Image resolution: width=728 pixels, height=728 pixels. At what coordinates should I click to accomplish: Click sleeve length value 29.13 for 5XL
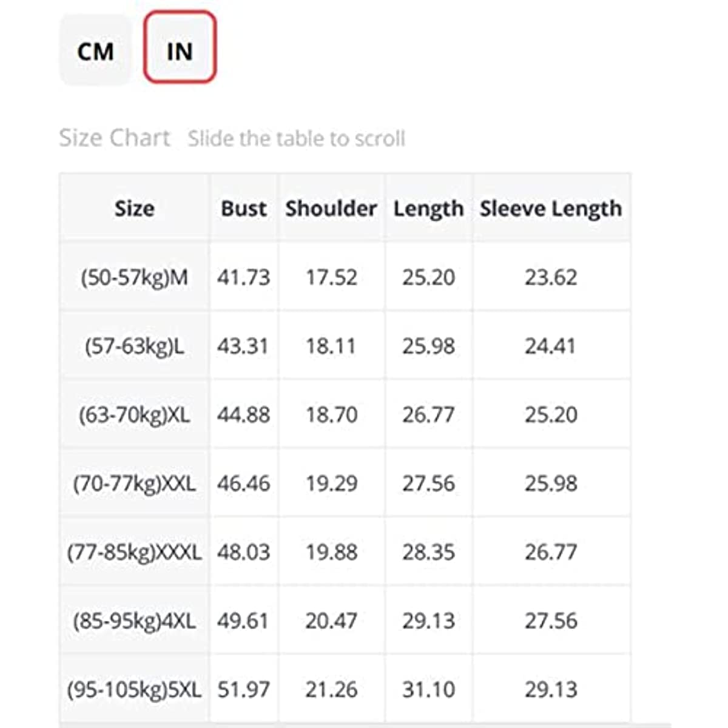click(551, 689)
